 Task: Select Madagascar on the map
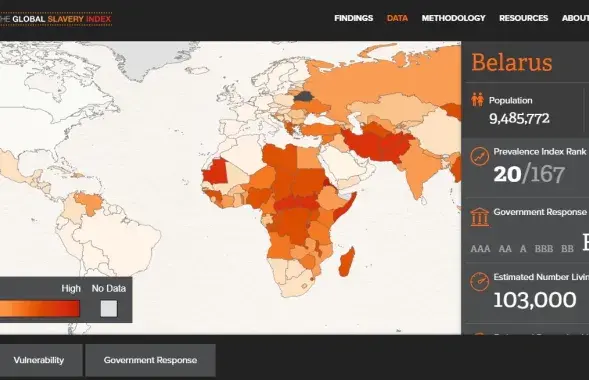coord(346,262)
